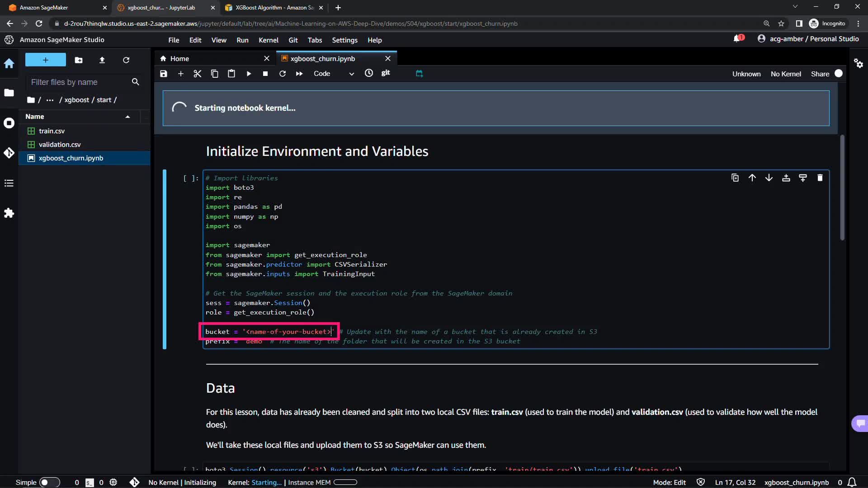
Task: Open the Code cell type dropdown
Action: click(334, 74)
